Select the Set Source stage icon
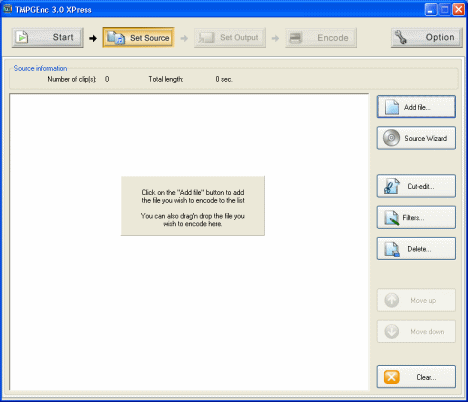Image resolution: width=468 pixels, height=402 pixels. (x=116, y=38)
